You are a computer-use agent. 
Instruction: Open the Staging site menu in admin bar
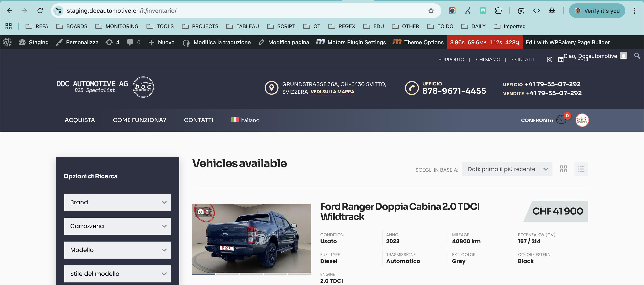pyautogui.click(x=34, y=42)
